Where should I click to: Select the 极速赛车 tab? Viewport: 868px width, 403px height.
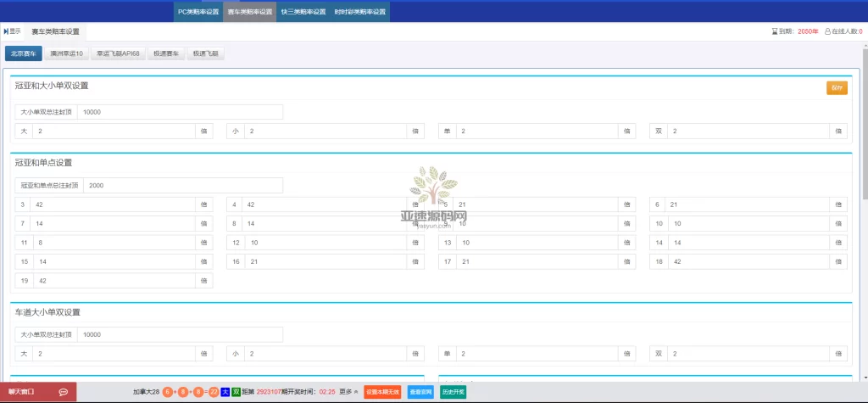click(165, 53)
